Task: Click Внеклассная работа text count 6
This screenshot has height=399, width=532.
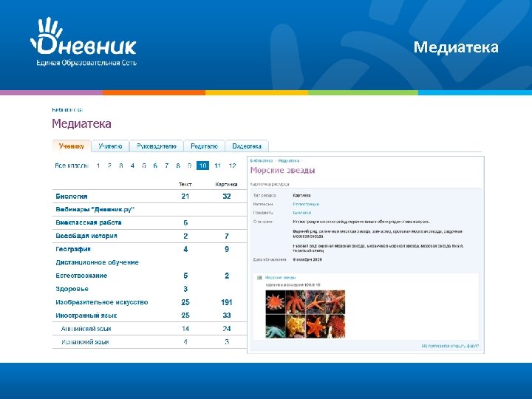Action: point(185,222)
